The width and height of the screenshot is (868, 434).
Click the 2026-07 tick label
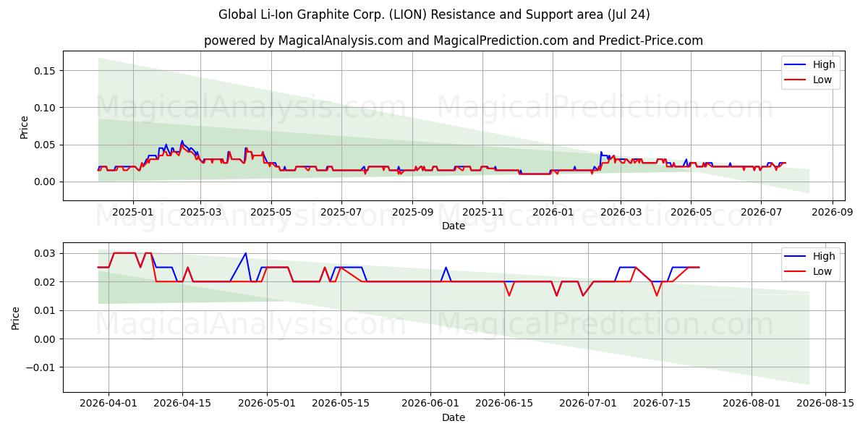pos(760,212)
